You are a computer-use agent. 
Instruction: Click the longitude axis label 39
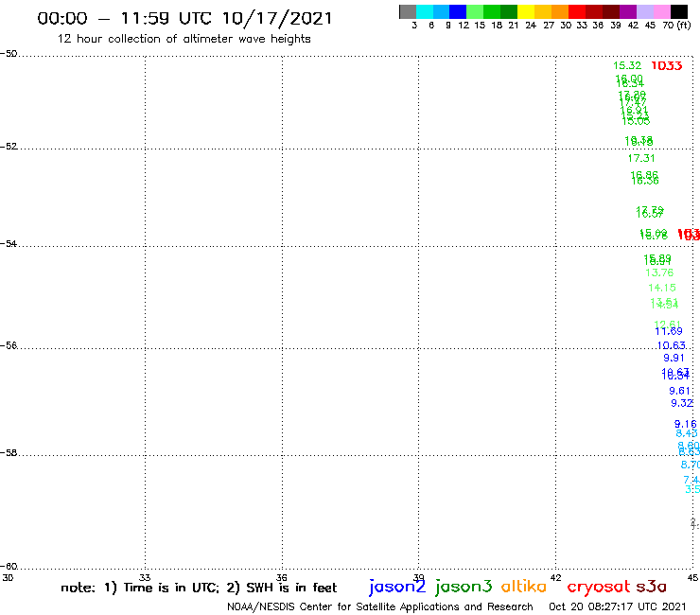(418, 577)
